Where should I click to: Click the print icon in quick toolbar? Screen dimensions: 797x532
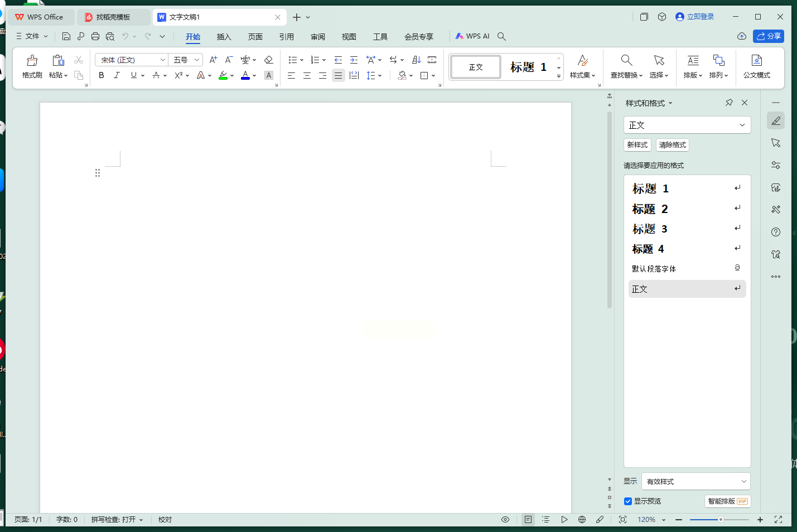(95, 36)
